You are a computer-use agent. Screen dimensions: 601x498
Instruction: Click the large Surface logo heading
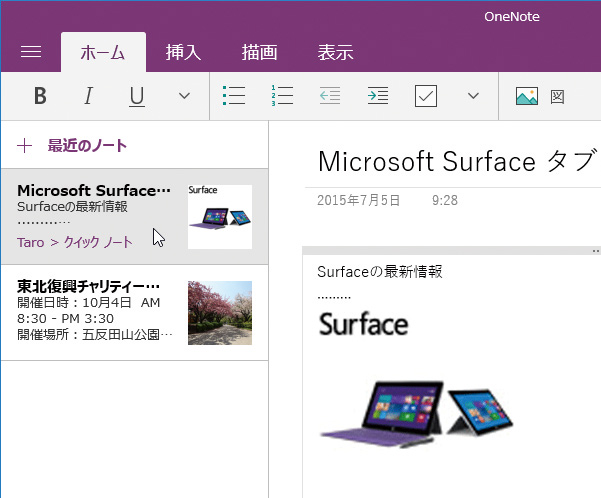coord(363,324)
